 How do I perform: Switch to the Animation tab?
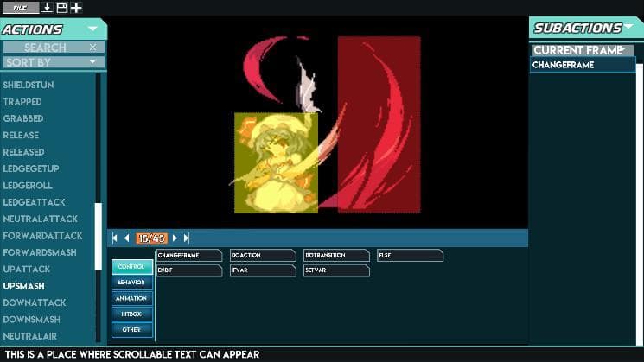(x=132, y=298)
